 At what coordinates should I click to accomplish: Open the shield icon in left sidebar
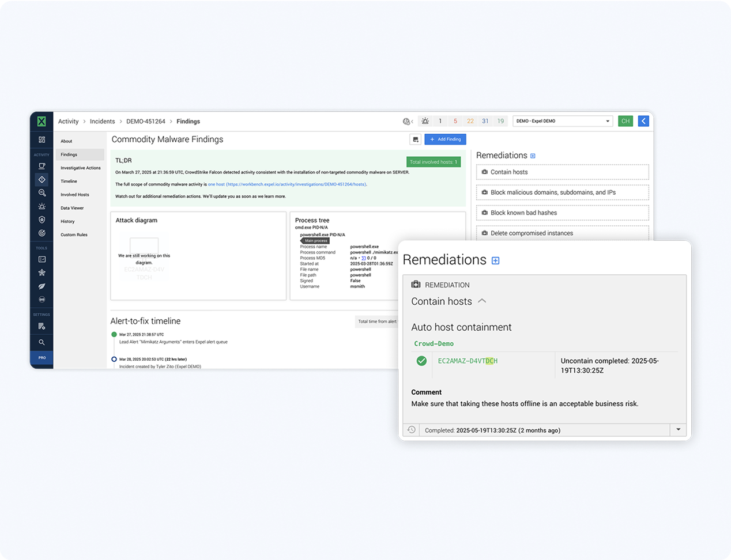(42, 220)
